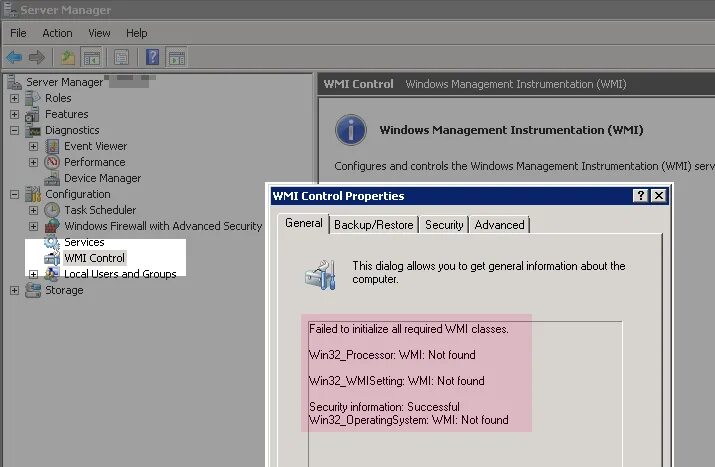Screen dimensions: 715x467
Task: Toggle the Show/Hide Action Pane toolbar icon
Action: pyautogui.click(x=176, y=57)
